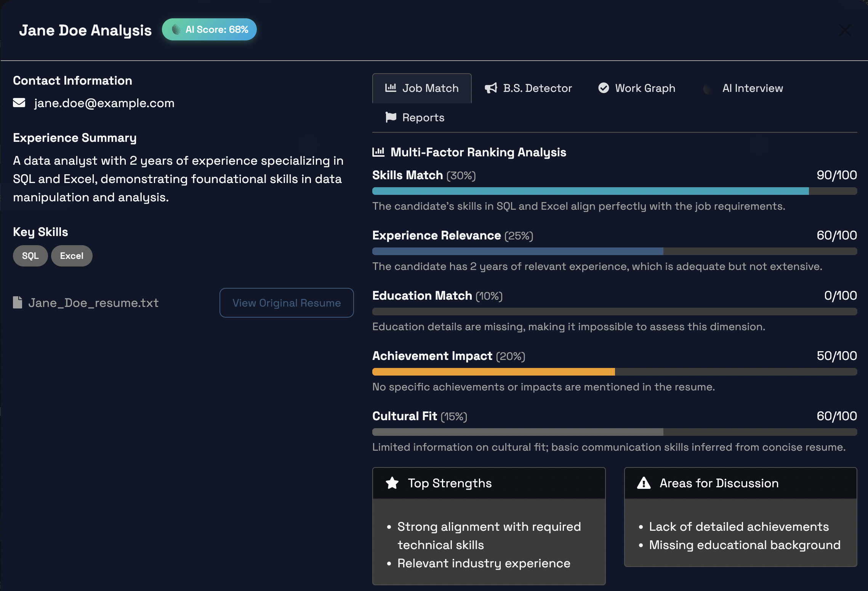Click the AI Interview tab icon
This screenshot has height=591, width=868.
point(707,89)
